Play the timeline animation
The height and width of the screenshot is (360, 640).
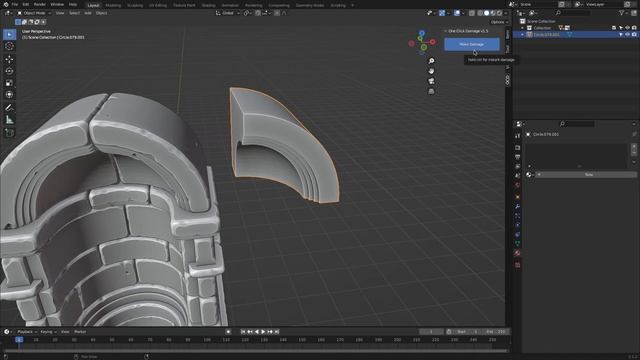pyautogui.click(x=263, y=332)
